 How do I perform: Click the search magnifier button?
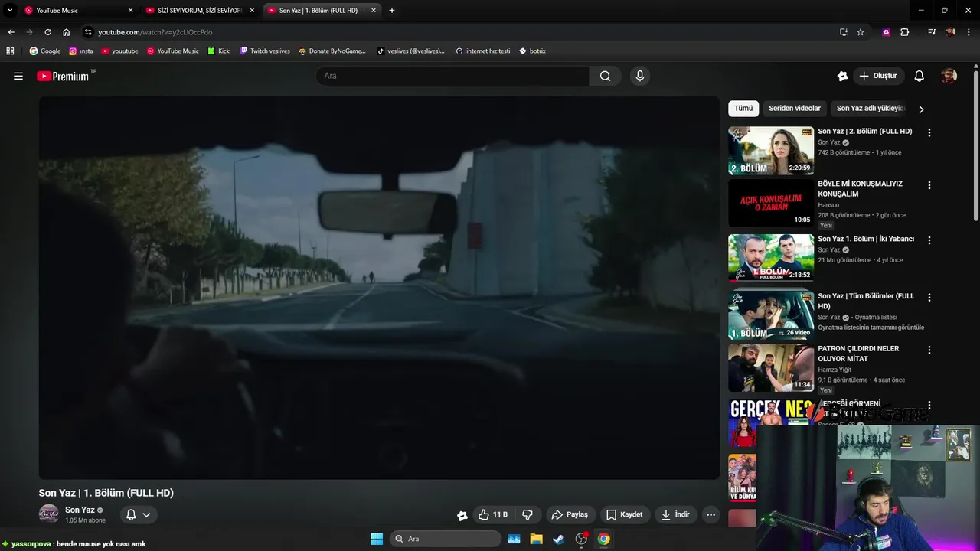click(606, 76)
